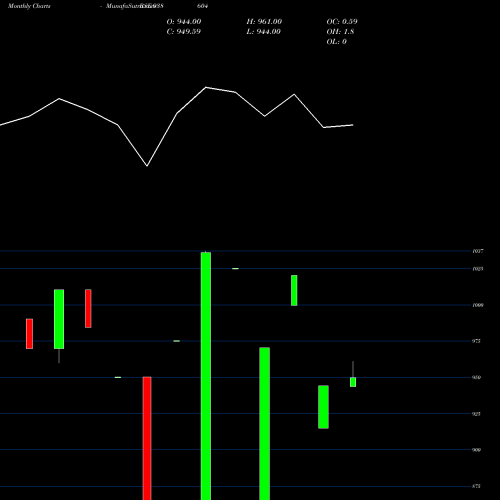Click the "604" header number

202,6
